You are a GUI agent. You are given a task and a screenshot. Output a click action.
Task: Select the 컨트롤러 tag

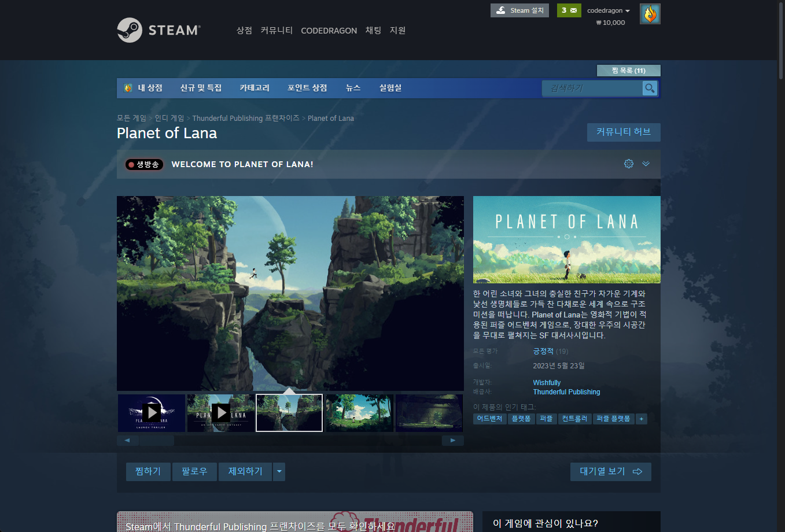point(575,419)
